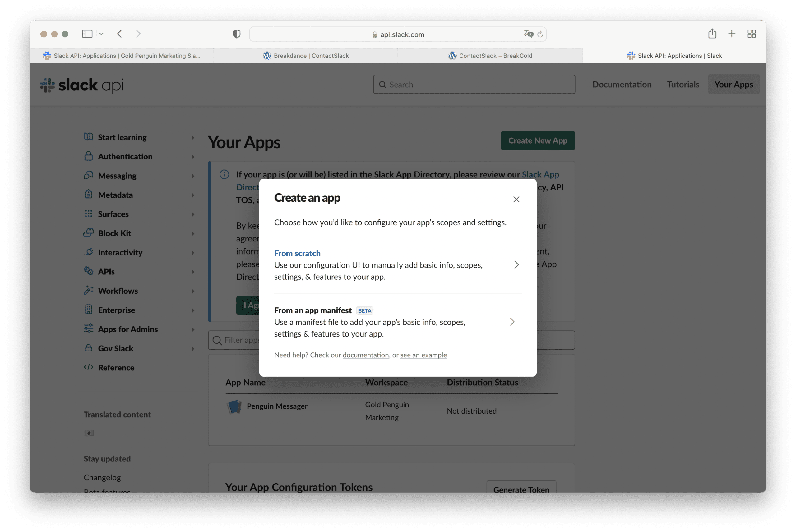Image resolution: width=796 pixels, height=532 pixels.
Task: Click the browser back arrow
Action: point(119,34)
